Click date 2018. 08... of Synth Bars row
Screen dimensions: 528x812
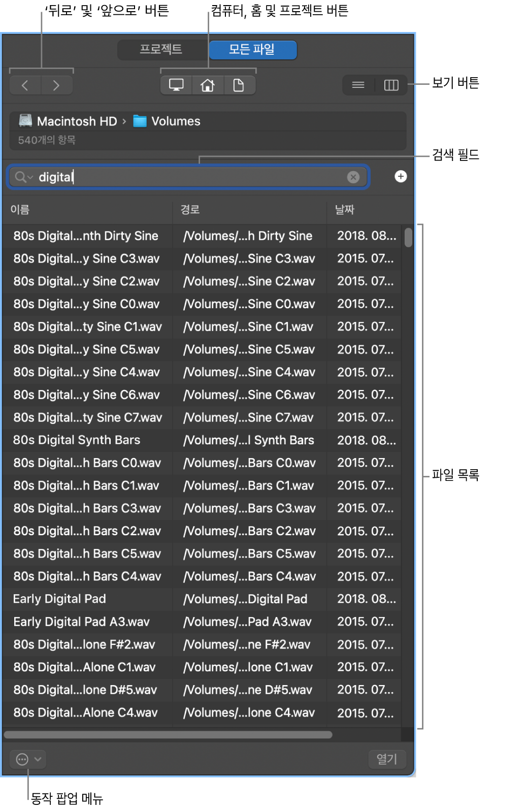(x=367, y=440)
